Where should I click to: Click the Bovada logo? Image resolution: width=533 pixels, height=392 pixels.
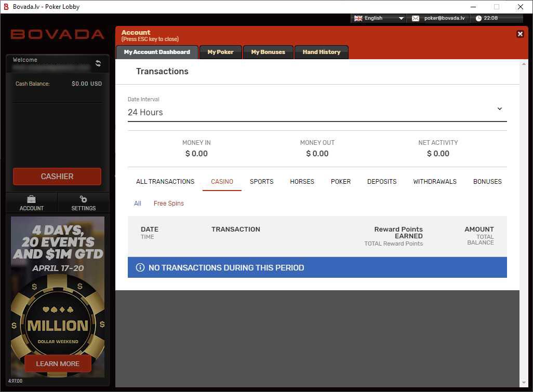57,35
